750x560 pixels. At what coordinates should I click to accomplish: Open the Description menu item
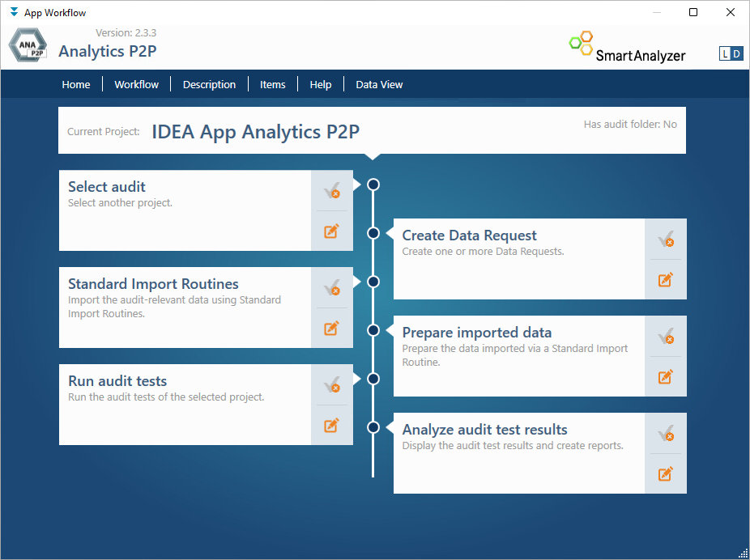(209, 85)
